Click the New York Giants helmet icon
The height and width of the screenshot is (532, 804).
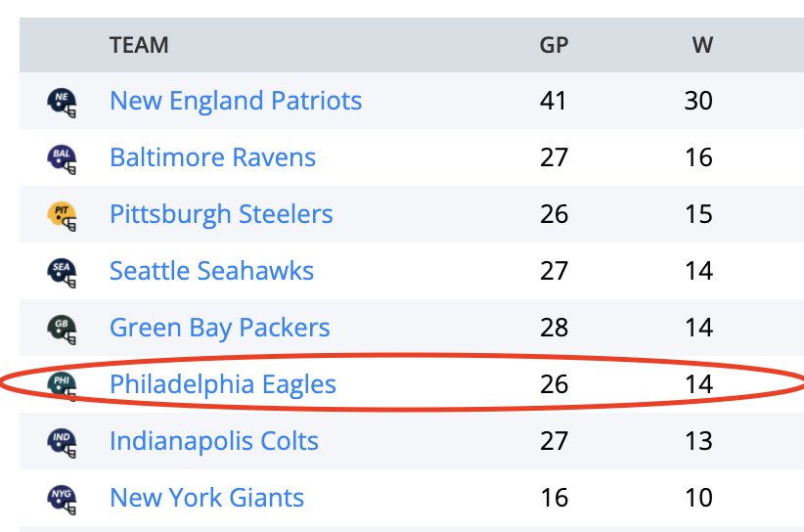point(63,498)
